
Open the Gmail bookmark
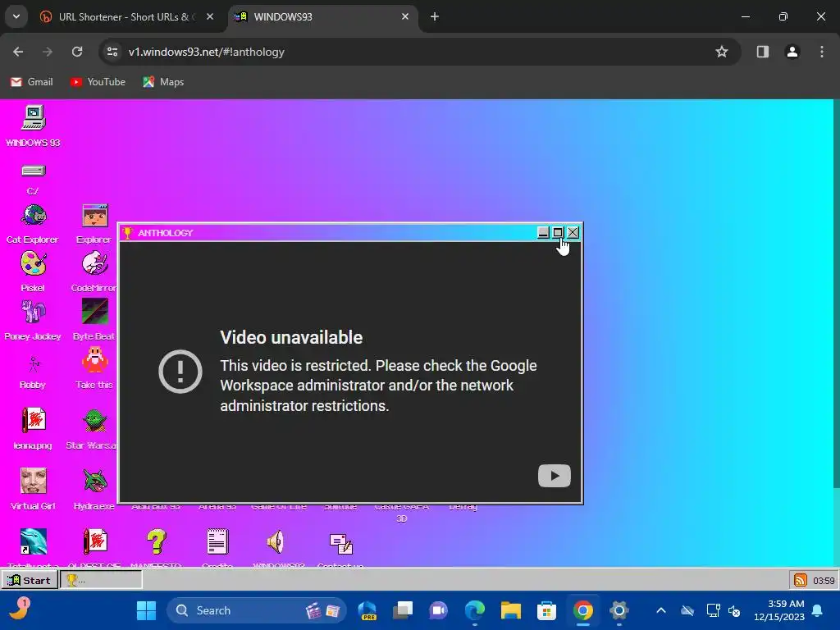(32, 82)
